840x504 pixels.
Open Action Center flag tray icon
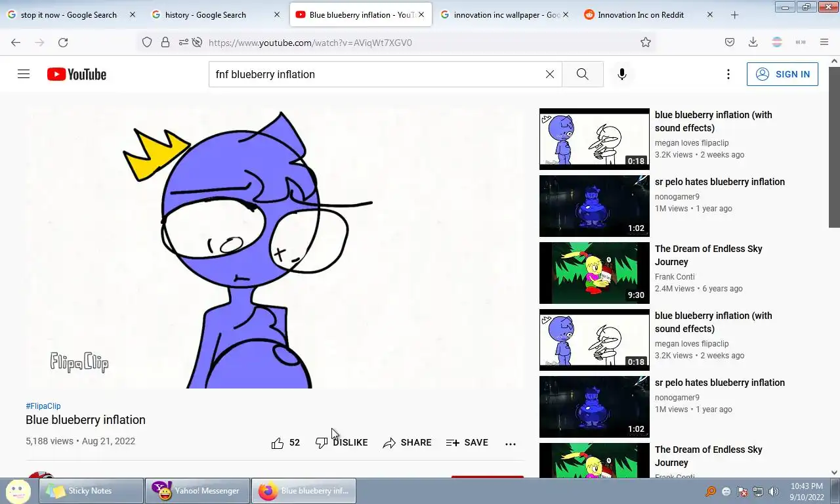point(742,492)
